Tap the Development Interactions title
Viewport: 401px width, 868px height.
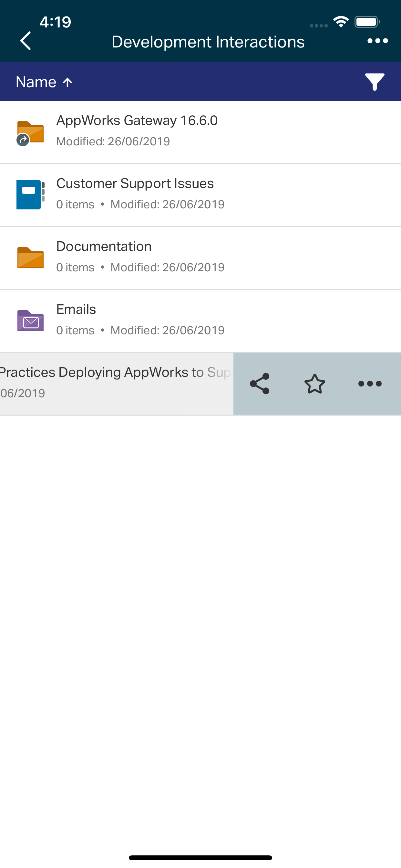coord(208,42)
